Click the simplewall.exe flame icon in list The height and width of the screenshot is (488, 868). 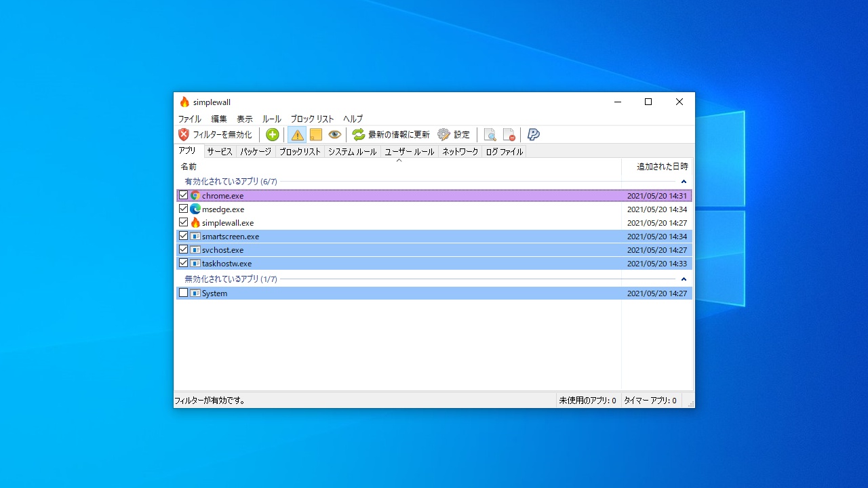click(x=195, y=223)
